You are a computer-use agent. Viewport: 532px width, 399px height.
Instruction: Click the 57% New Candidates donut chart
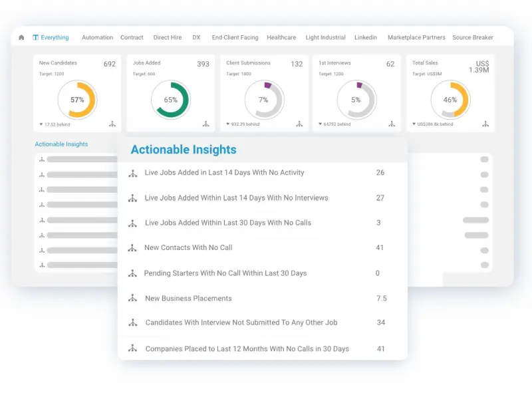[77, 100]
